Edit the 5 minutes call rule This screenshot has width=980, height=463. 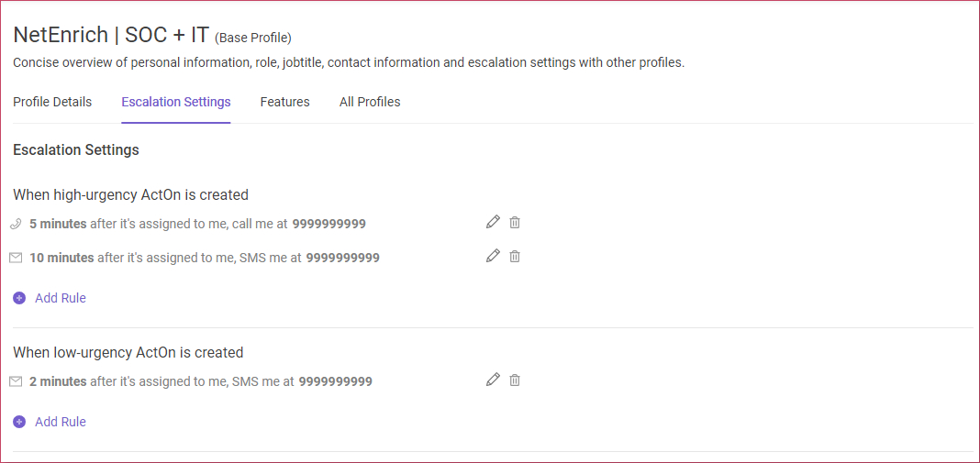point(493,222)
